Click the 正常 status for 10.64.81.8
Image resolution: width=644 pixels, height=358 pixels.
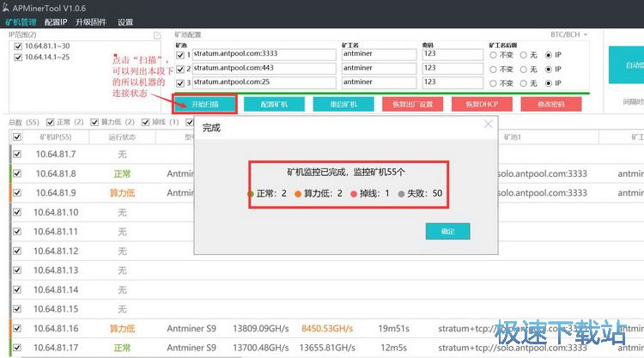pyautogui.click(x=122, y=173)
